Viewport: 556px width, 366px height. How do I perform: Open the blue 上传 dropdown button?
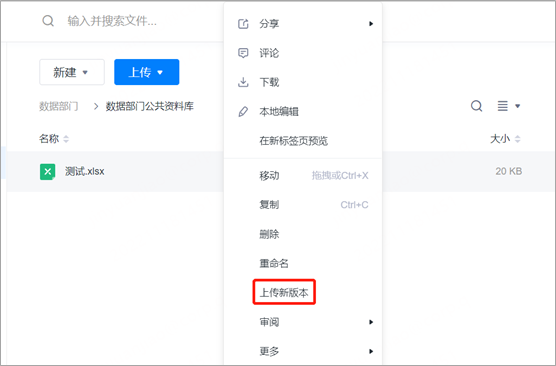[146, 72]
